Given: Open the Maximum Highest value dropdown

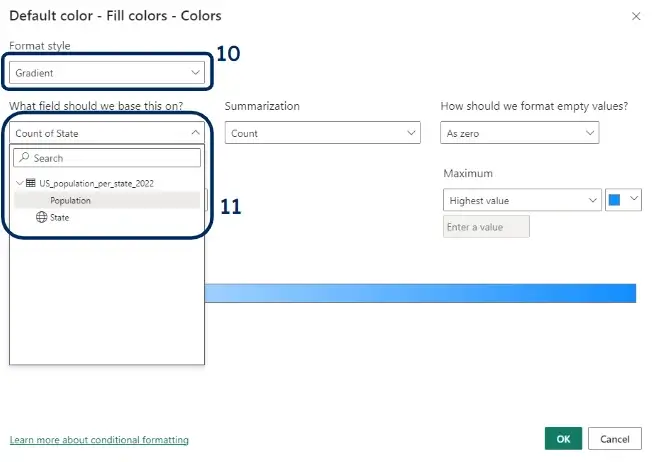Looking at the screenshot, I should [522, 200].
